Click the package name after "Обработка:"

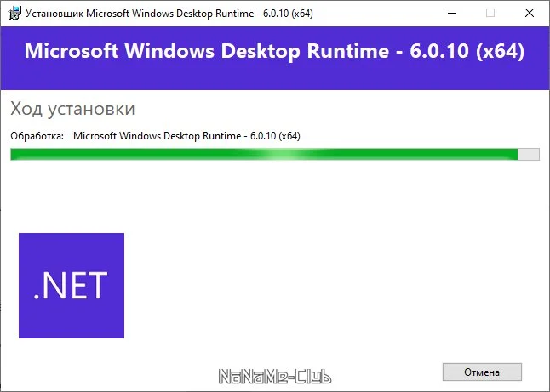click(186, 136)
